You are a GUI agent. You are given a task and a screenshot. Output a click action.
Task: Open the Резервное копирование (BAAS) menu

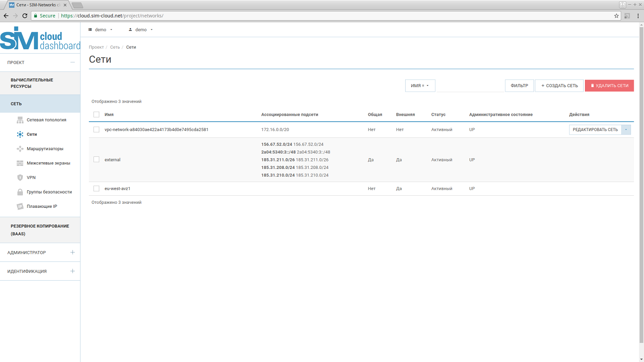40,230
